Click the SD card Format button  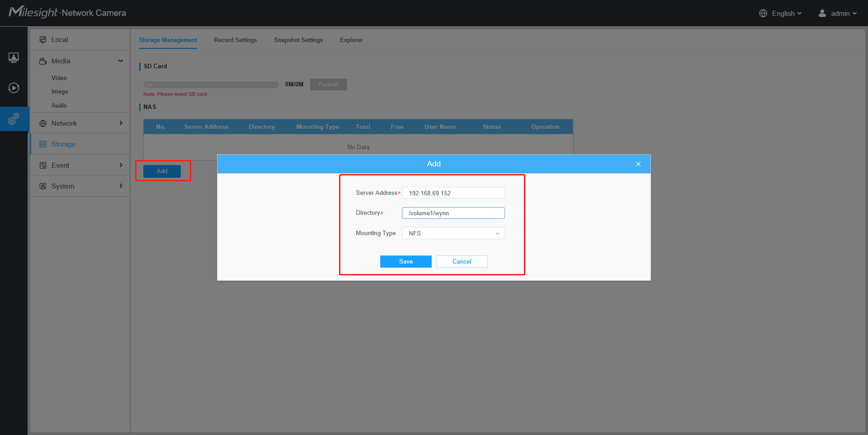click(x=329, y=85)
